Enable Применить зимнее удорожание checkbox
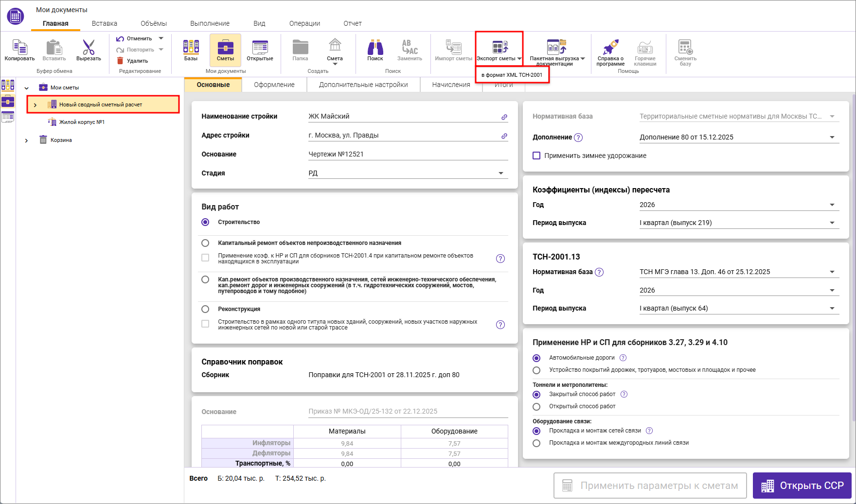 [536, 156]
